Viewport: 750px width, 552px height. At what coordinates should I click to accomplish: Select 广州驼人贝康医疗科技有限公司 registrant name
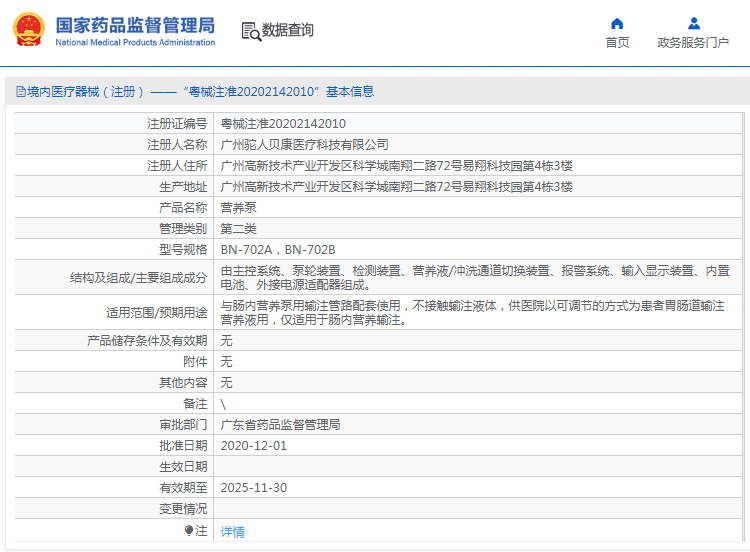[304, 144]
